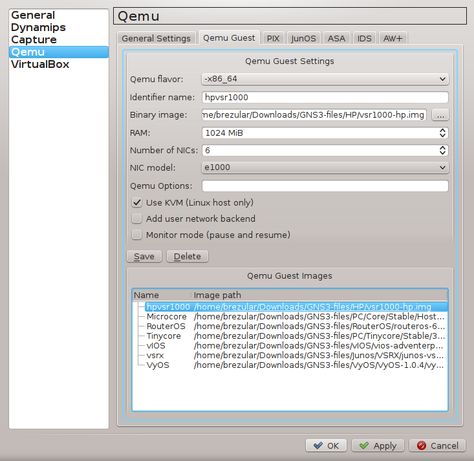Cancel the preferences dialog
The image size is (474, 461).
tap(437, 446)
